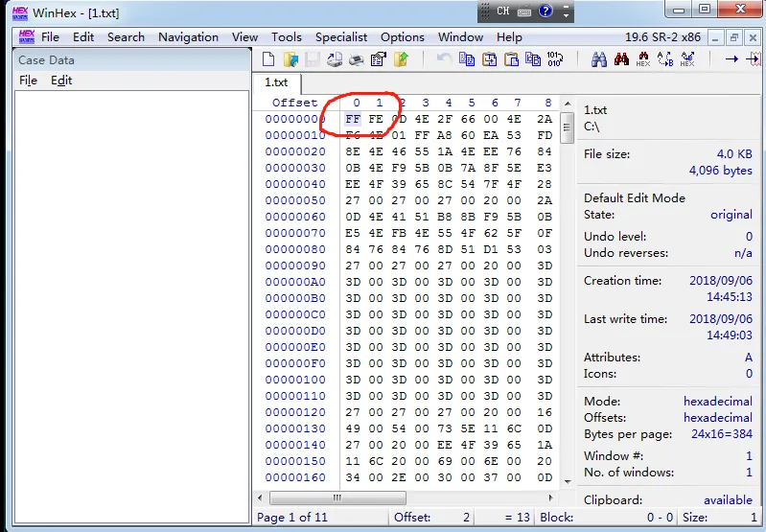Click the Block '0 - 0' status field
766x532 pixels.
pyautogui.click(x=660, y=518)
